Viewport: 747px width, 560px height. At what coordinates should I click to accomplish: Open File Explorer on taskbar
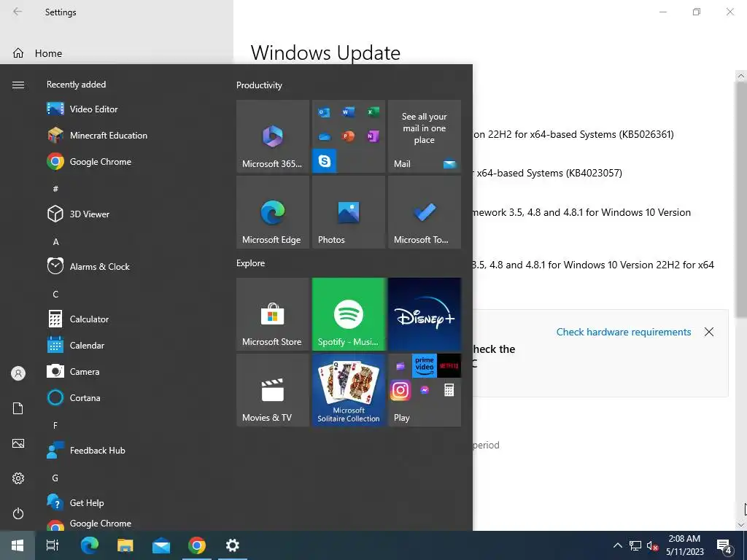125,545
